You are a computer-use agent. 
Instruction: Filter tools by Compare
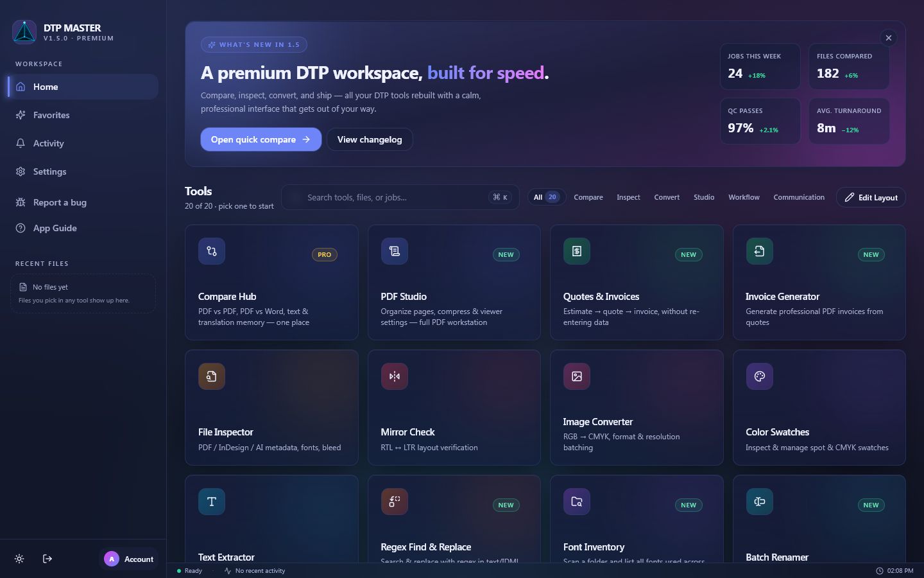588,197
